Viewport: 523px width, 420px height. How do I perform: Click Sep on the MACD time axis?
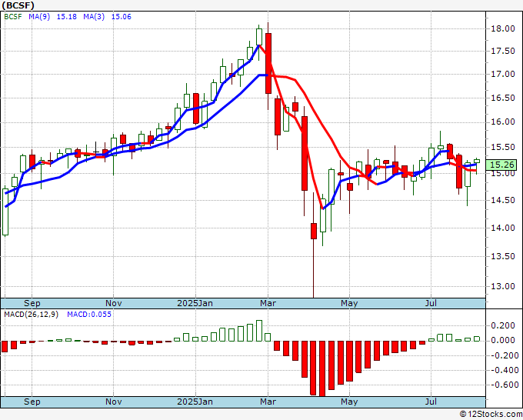32,402
